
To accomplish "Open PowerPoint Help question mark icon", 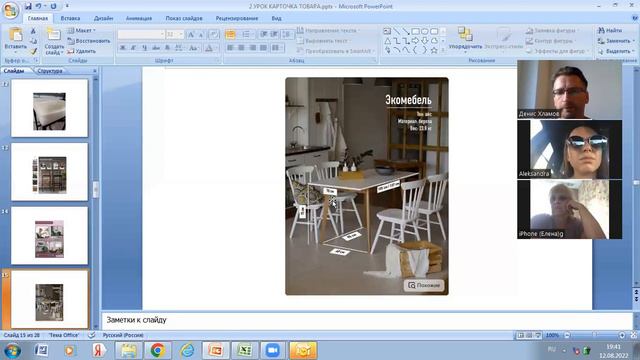I will [635, 18].
